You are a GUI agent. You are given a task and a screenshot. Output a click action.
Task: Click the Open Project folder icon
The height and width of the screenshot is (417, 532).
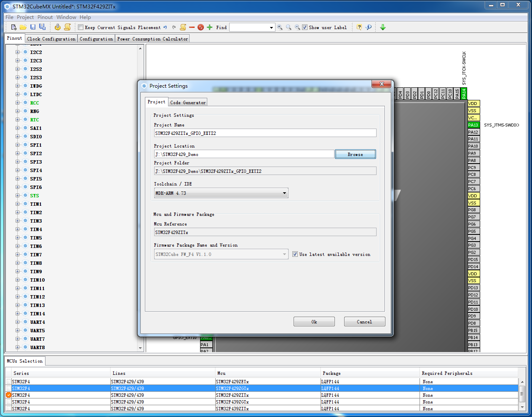click(23, 27)
